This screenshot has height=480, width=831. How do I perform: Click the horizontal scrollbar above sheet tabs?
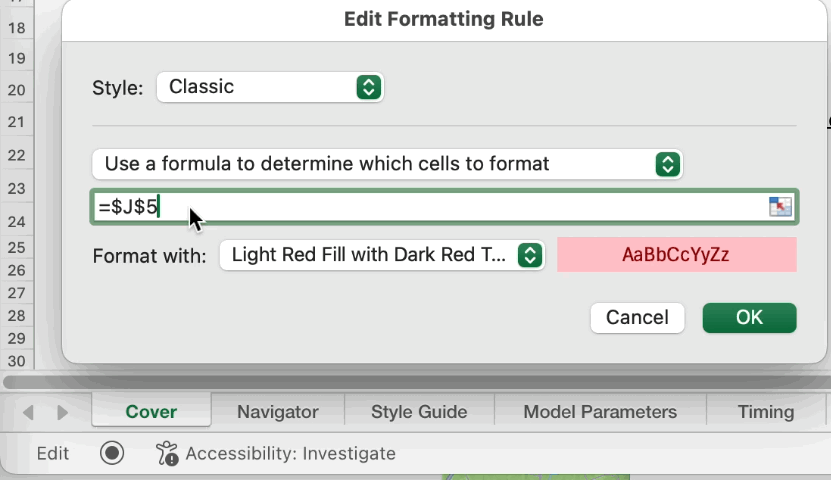(415, 382)
